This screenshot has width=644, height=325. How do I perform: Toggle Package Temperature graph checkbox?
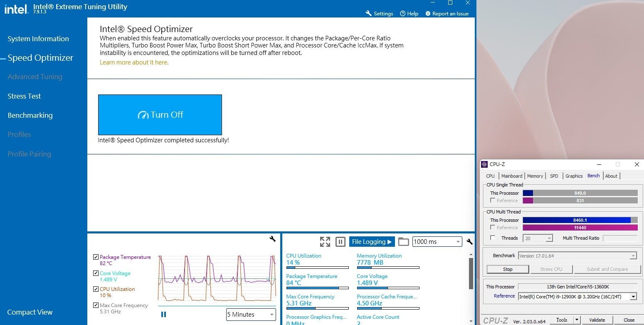pyautogui.click(x=96, y=257)
